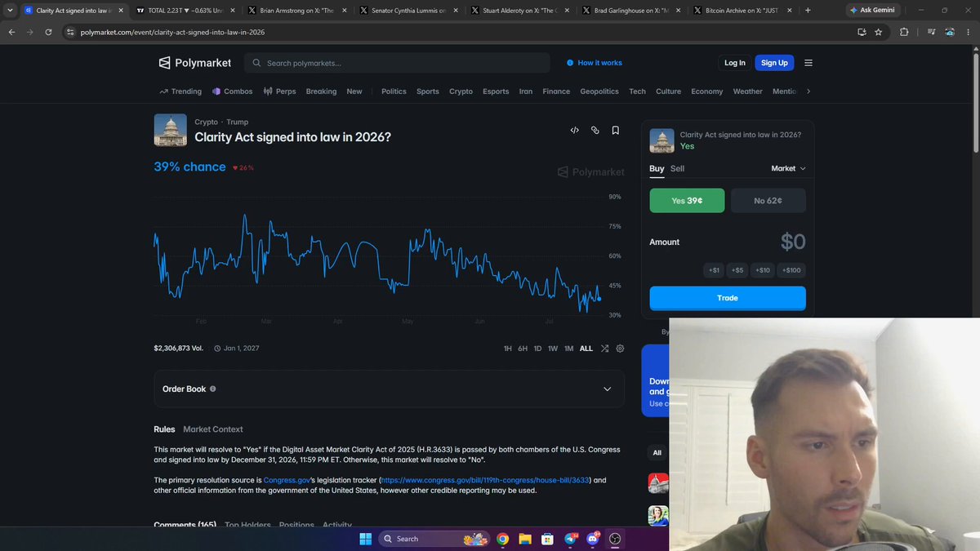Open the chart settings gear
The width and height of the screenshot is (980, 551).
(621, 349)
